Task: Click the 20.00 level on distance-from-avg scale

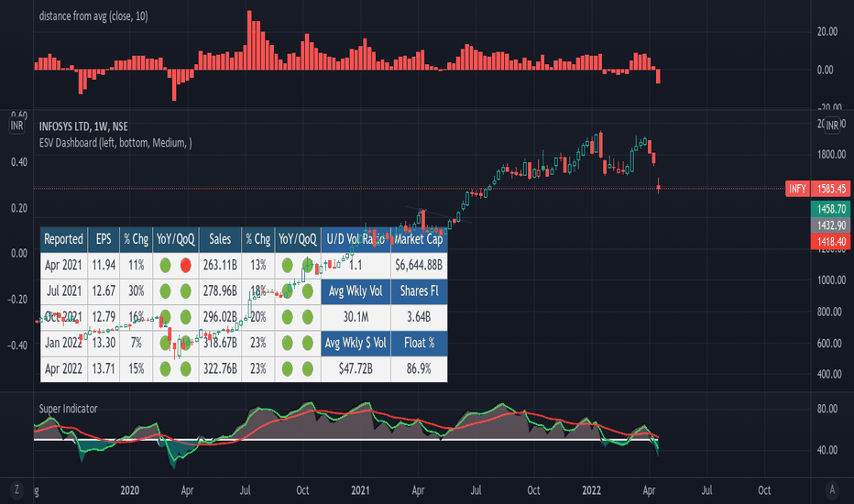Action: coord(827,31)
